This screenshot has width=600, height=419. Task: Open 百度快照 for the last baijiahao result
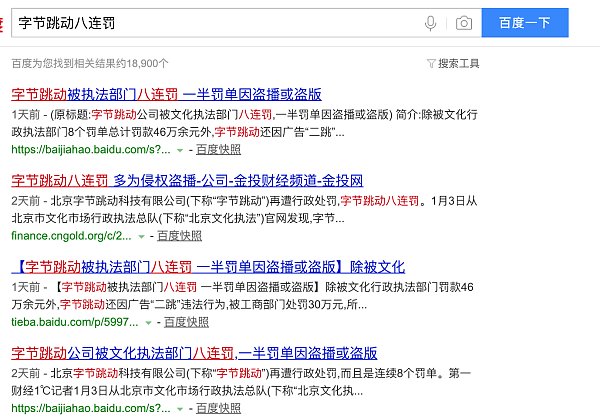click(x=217, y=408)
